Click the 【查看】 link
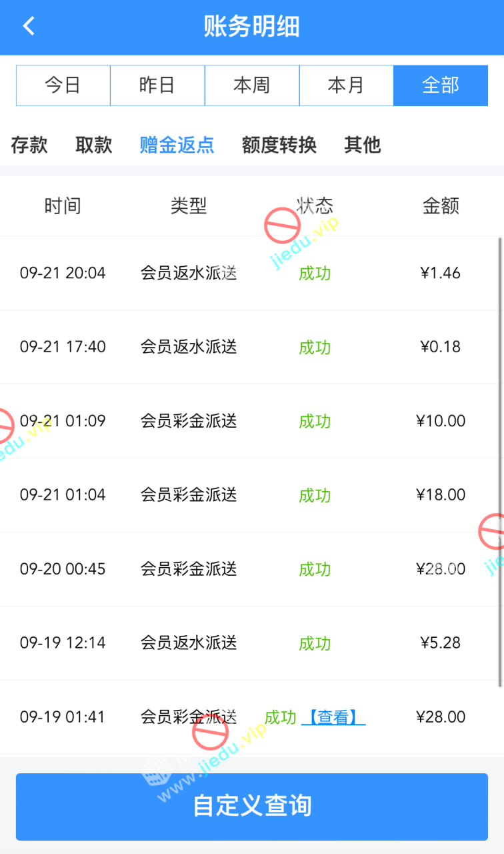 click(x=333, y=717)
